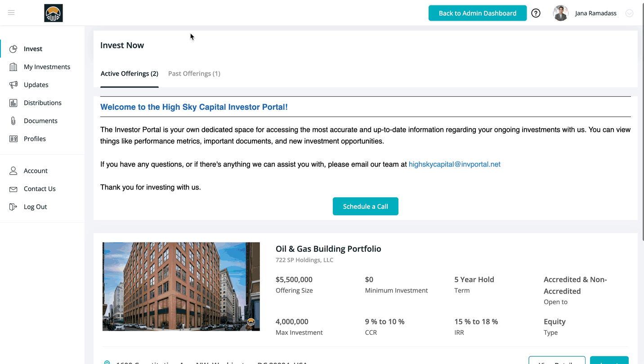Click the $0 minimum investment value
This screenshot has height=364, width=644.
pos(369,279)
